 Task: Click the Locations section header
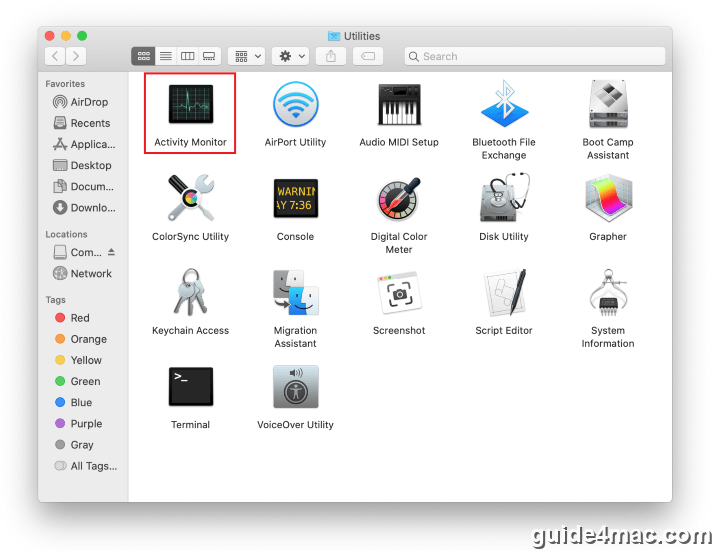[66, 234]
